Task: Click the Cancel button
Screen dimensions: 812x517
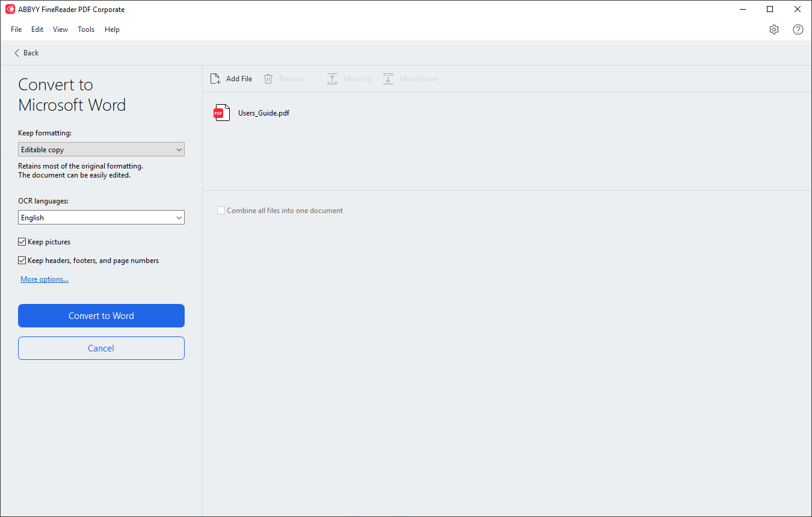Action: (x=101, y=348)
